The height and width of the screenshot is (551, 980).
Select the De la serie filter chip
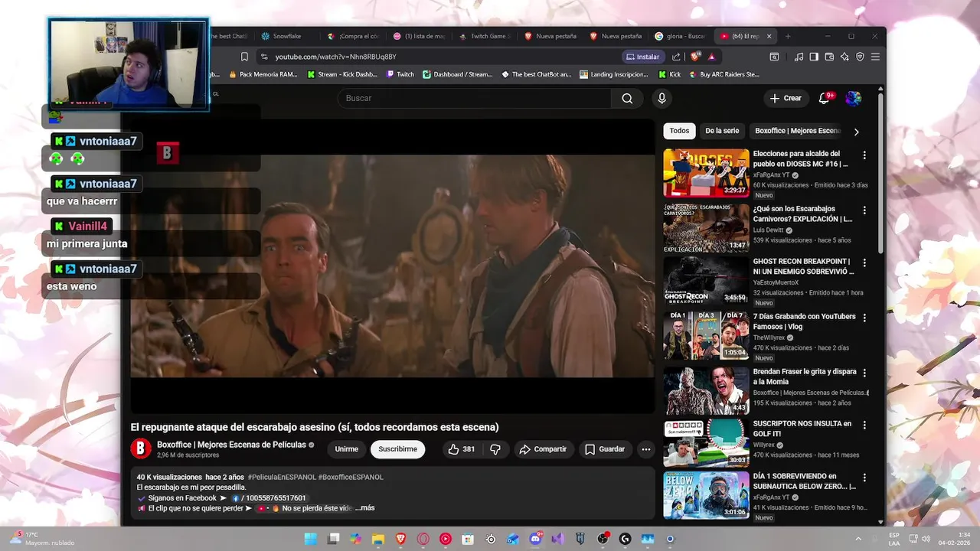[722, 131]
